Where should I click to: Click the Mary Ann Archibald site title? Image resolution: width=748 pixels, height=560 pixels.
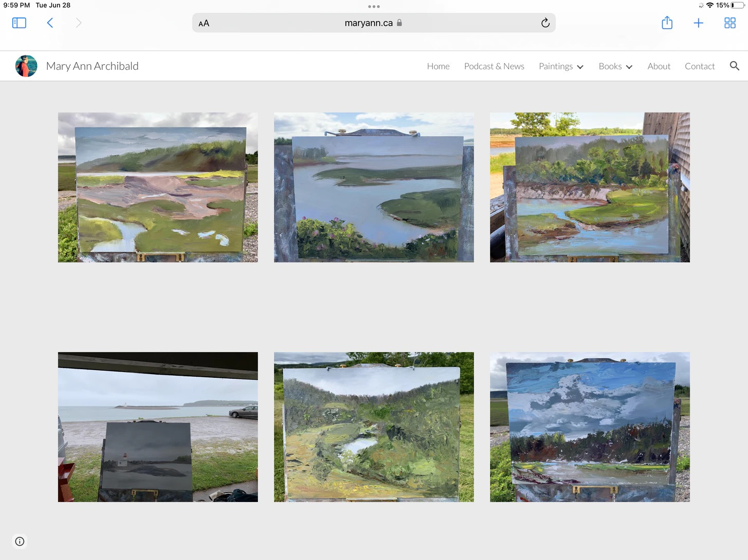tap(92, 66)
